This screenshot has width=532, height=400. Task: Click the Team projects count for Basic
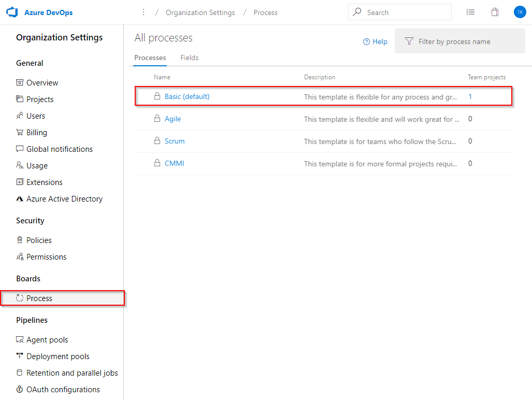click(470, 96)
